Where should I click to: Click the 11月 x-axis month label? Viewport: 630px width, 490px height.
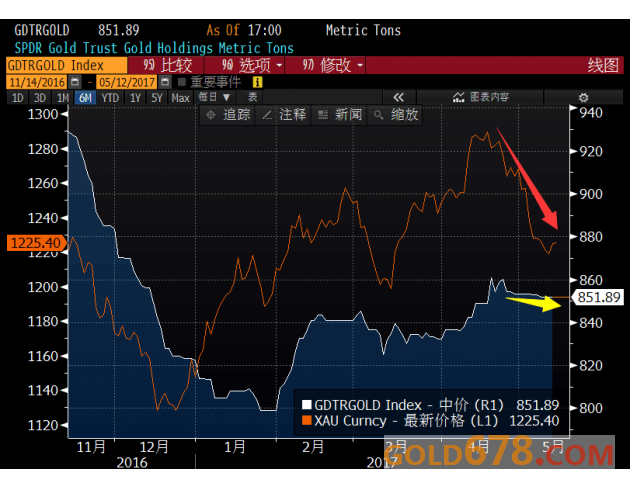[91, 447]
